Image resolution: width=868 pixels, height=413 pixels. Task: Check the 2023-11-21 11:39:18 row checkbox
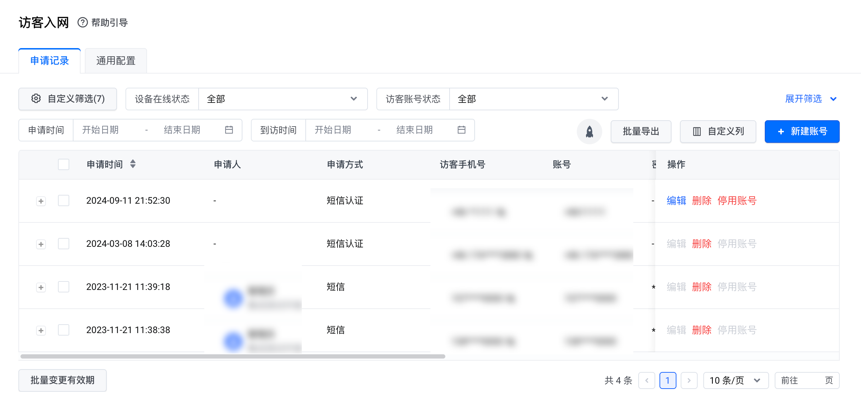pos(64,287)
